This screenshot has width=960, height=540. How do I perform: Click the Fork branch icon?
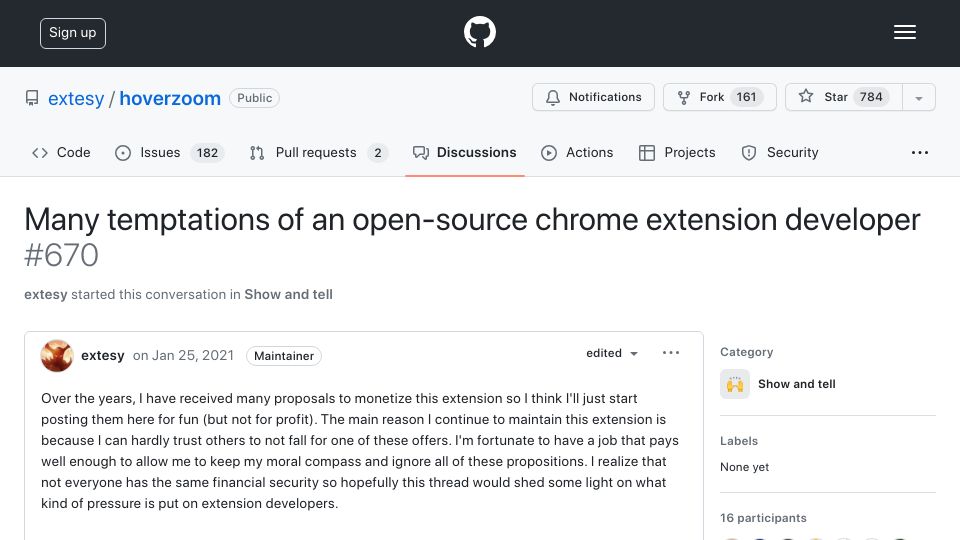pos(684,97)
